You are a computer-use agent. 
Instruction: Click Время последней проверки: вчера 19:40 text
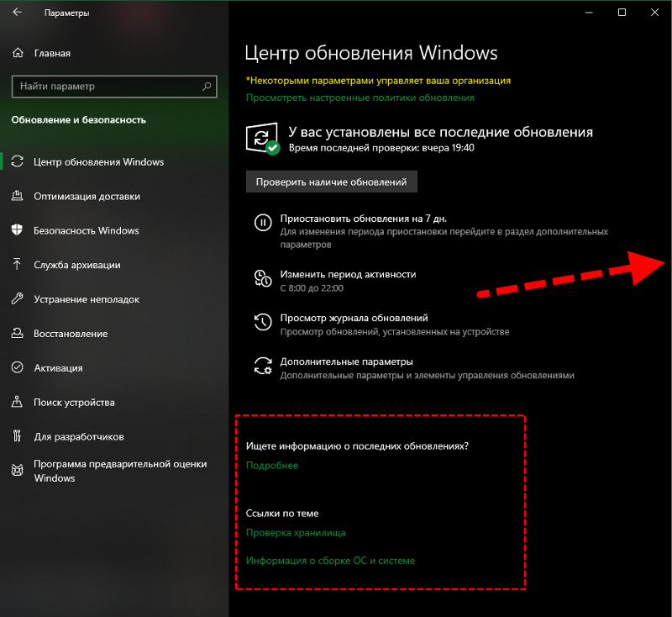[381, 148]
